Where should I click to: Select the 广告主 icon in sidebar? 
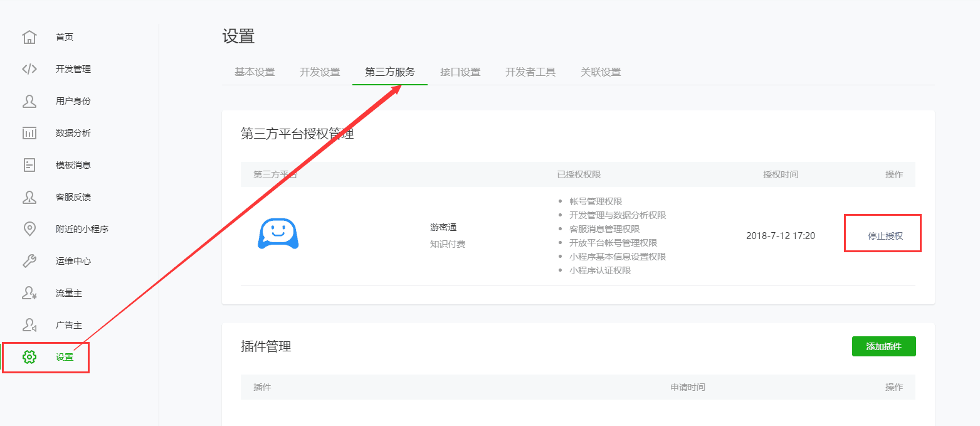point(29,325)
